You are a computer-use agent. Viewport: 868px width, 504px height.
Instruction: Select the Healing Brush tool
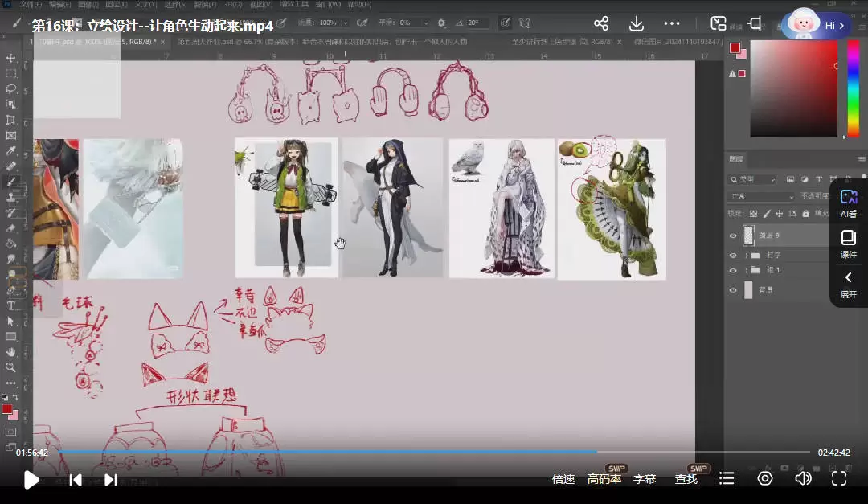point(10,166)
